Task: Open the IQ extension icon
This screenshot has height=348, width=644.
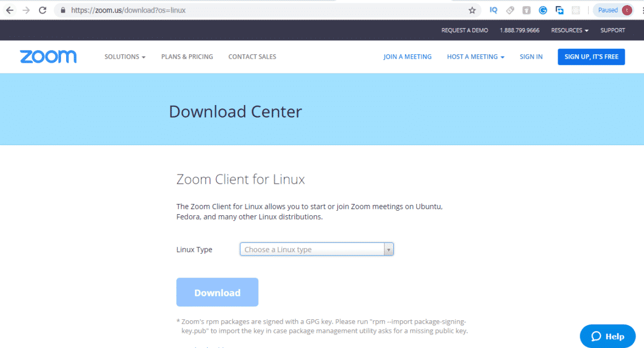Action: pyautogui.click(x=493, y=10)
